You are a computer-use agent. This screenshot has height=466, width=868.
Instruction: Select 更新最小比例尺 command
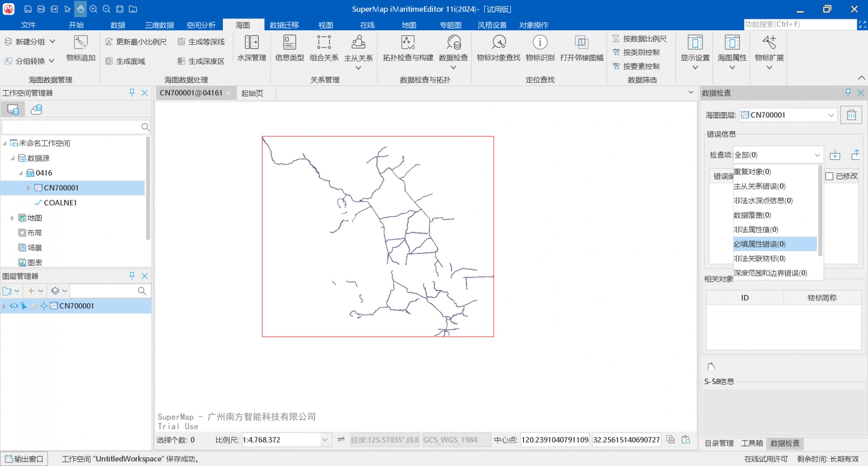pos(136,42)
